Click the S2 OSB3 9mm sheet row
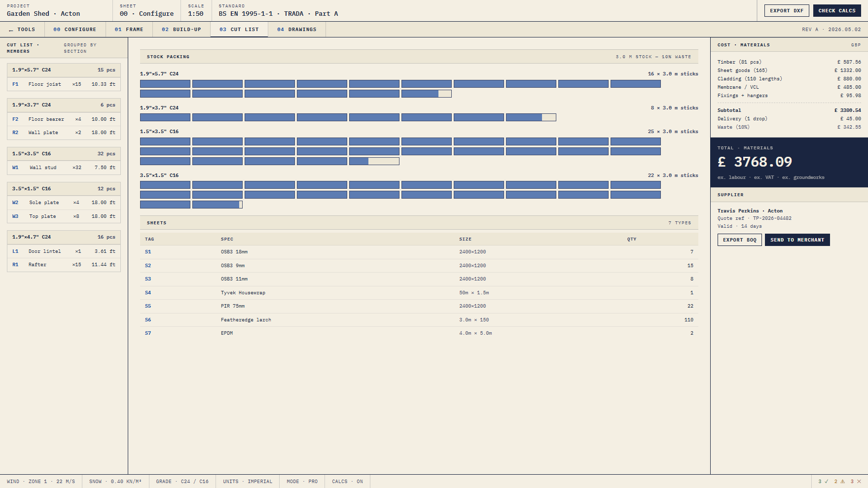868x488 pixels. pyautogui.click(x=419, y=266)
